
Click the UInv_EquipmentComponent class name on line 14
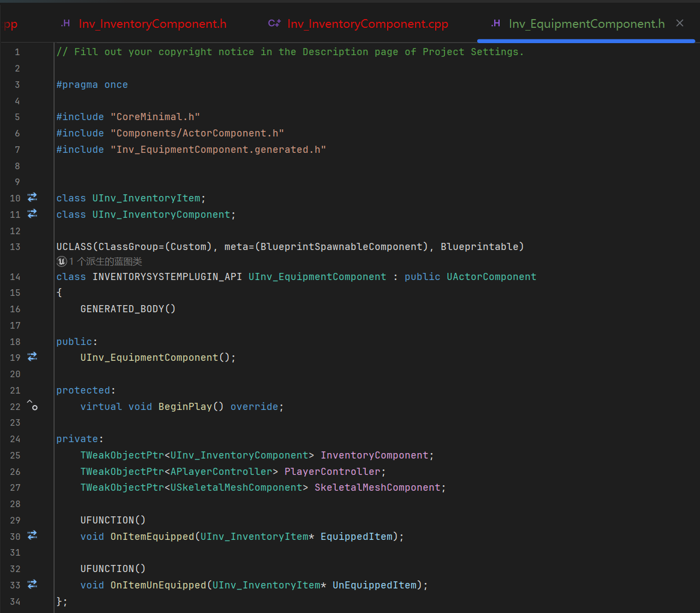[317, 277]
